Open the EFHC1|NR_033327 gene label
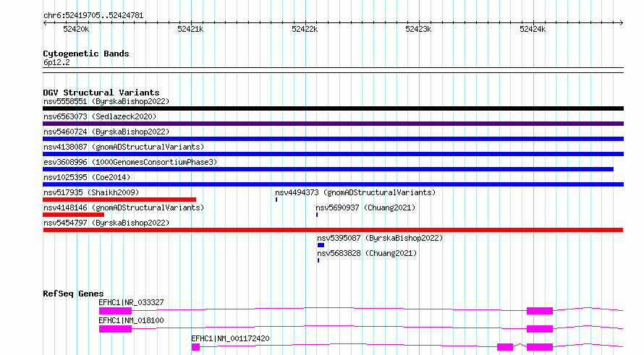Viewport: 644px width, 355px height. coord(131,302)
